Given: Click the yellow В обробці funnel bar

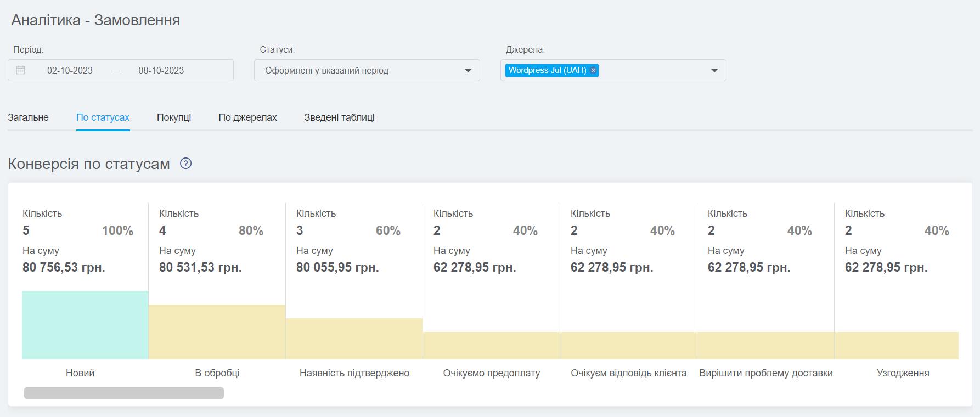Looking at the screenshot, I should (x=217, y=332).
